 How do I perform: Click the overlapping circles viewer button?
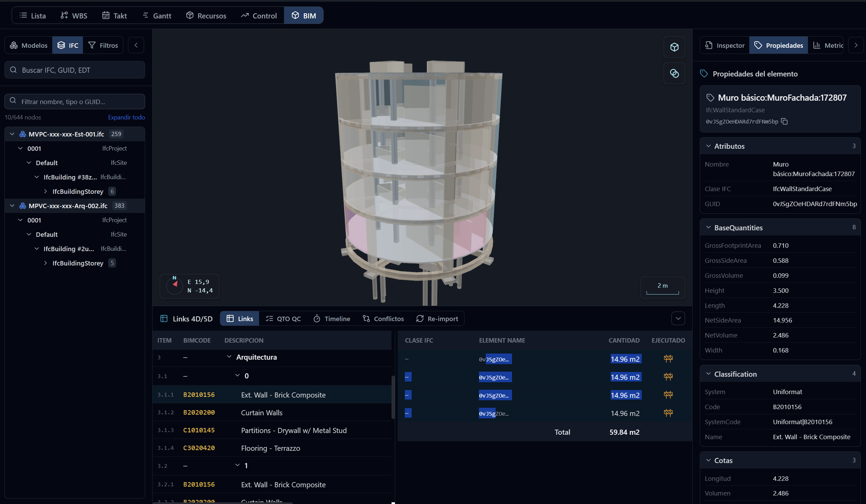coord(674,73)
